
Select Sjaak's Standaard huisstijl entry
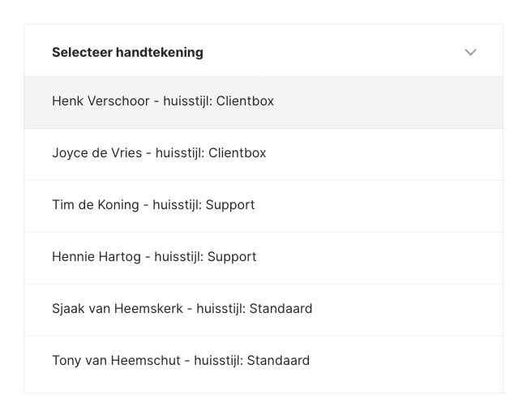182,309
